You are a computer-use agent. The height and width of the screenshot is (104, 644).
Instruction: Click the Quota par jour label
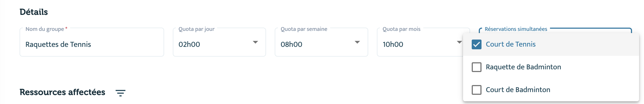196,29
